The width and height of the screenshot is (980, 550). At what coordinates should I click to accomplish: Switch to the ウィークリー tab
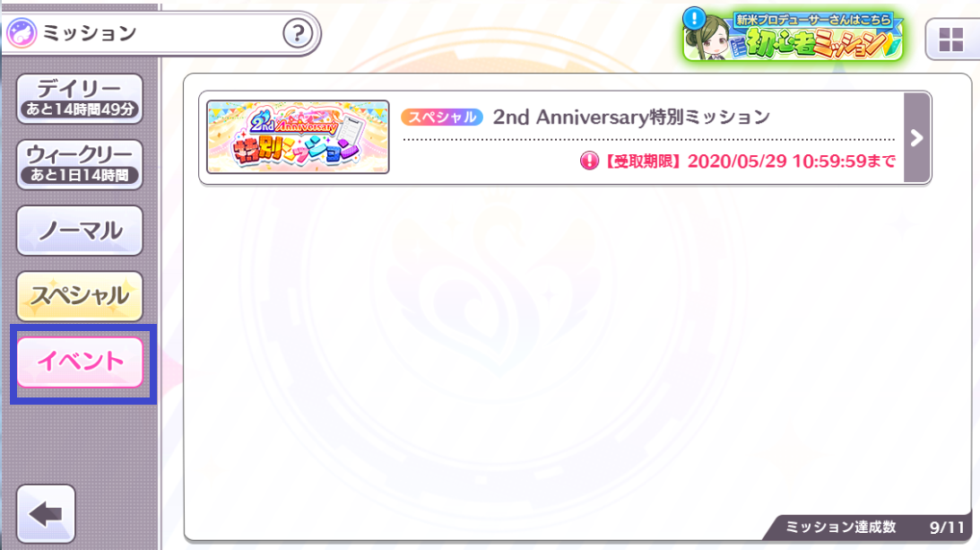[80, 164]
